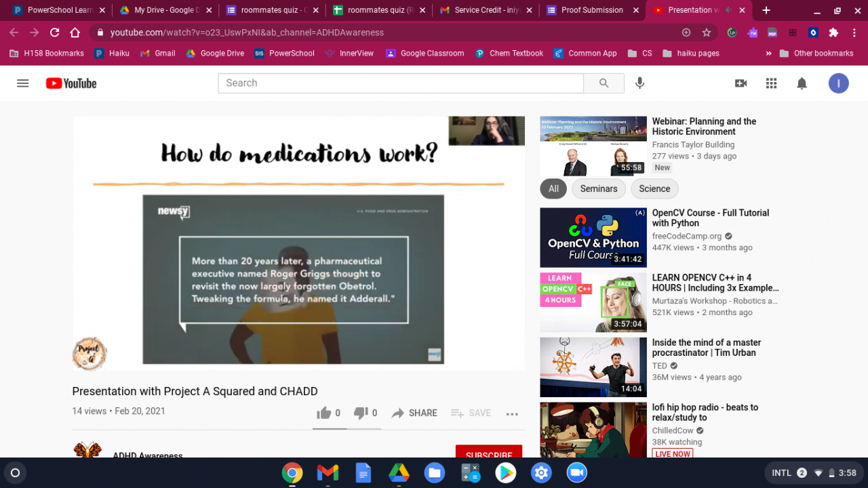This screenshot has width=868, height=488.
Task: Click the address bar URL
Action: pyautogui.click(x=247, y=33)
